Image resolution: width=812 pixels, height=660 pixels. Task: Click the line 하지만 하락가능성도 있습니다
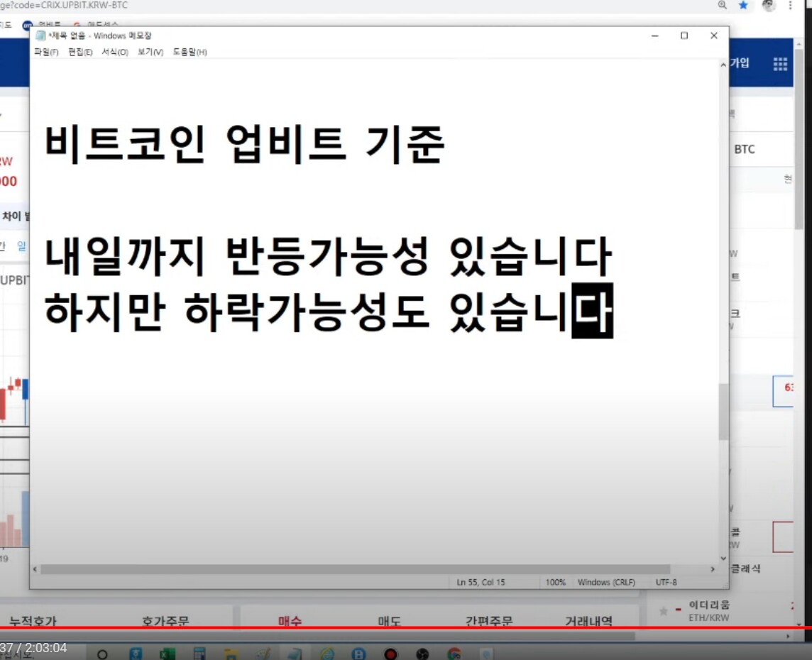point(329,311)
